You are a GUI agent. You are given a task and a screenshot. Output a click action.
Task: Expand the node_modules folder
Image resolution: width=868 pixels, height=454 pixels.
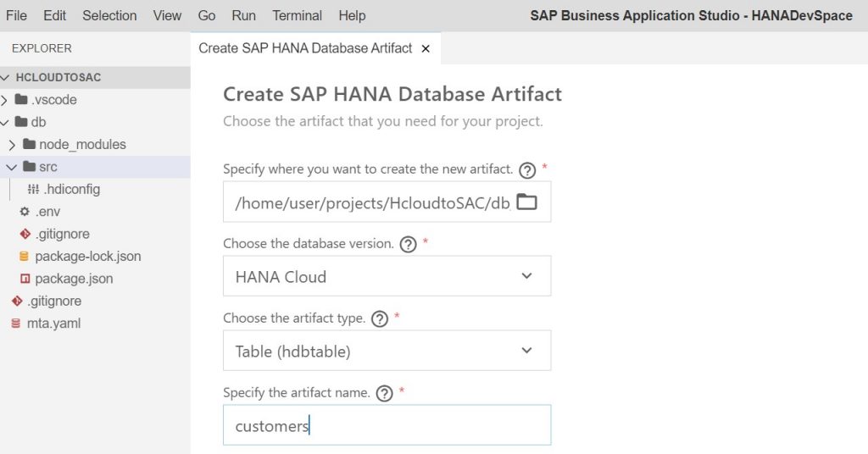coord(12,145)
